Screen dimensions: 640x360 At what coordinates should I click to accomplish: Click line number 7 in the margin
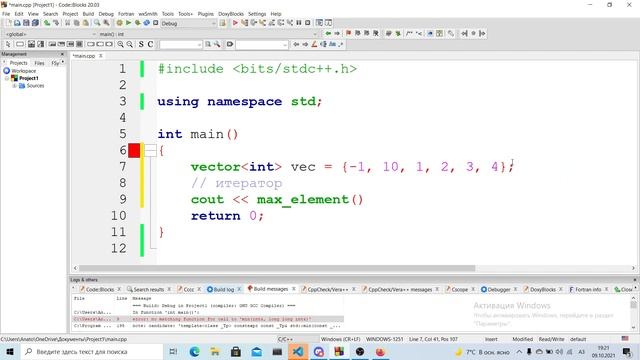point(123,167)
